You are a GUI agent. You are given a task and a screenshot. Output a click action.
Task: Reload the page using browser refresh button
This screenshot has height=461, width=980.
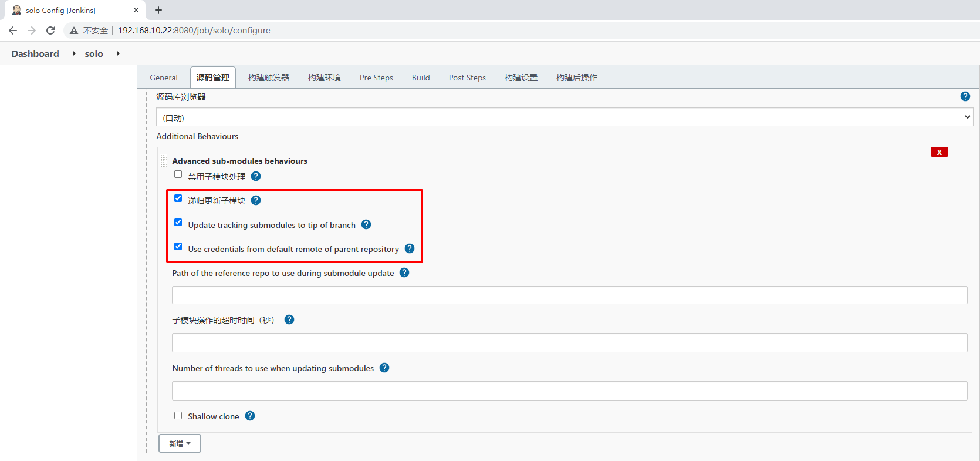click(50, 31)
